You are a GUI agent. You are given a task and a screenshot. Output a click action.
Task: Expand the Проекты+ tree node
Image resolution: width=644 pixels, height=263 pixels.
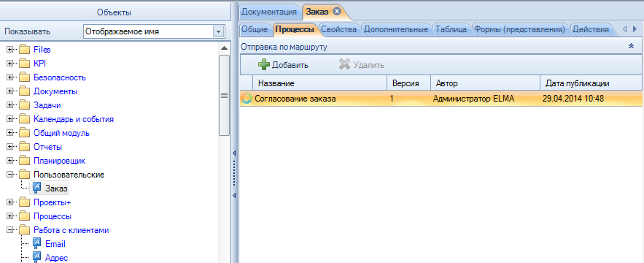tap(10, 202)
